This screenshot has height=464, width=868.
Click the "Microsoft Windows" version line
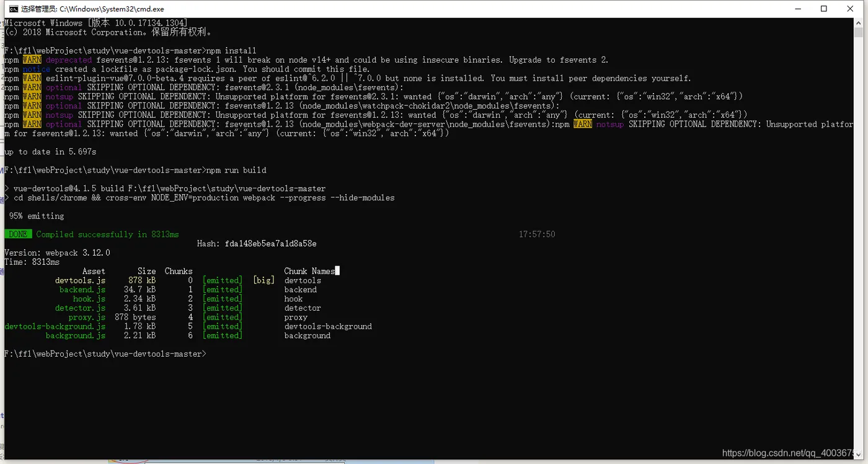pos(96,24)
